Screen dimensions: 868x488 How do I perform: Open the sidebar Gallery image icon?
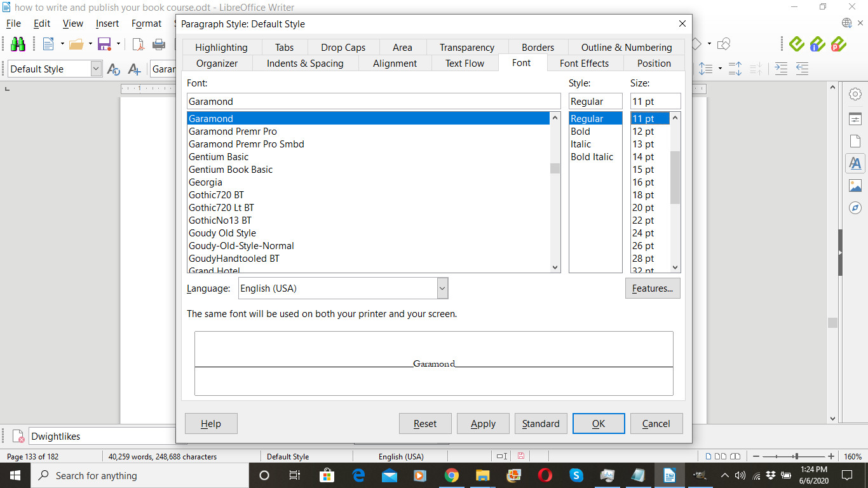click(x=855, y=186)
